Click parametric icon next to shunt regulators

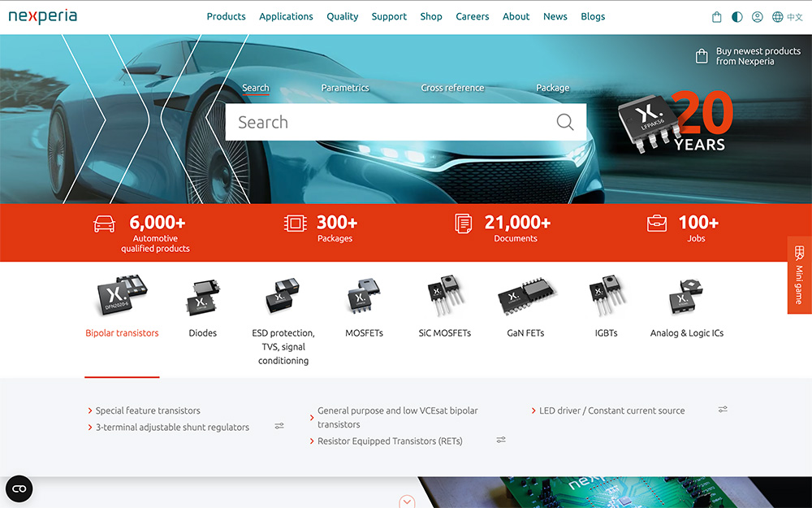tap(279, 426)
